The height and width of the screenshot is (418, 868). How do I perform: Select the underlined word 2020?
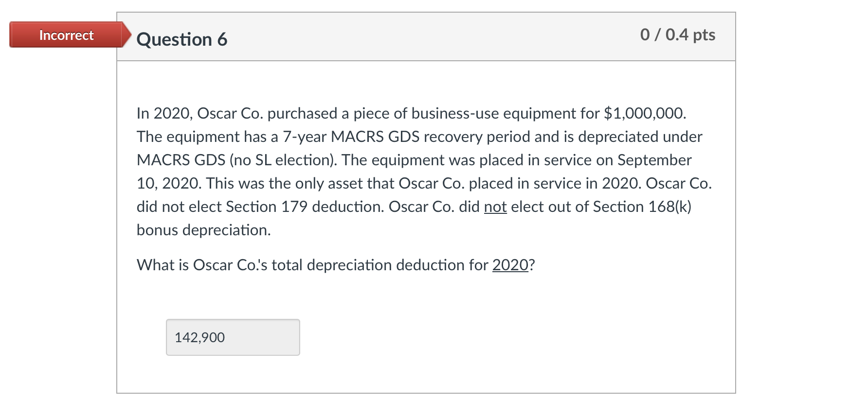510,265
